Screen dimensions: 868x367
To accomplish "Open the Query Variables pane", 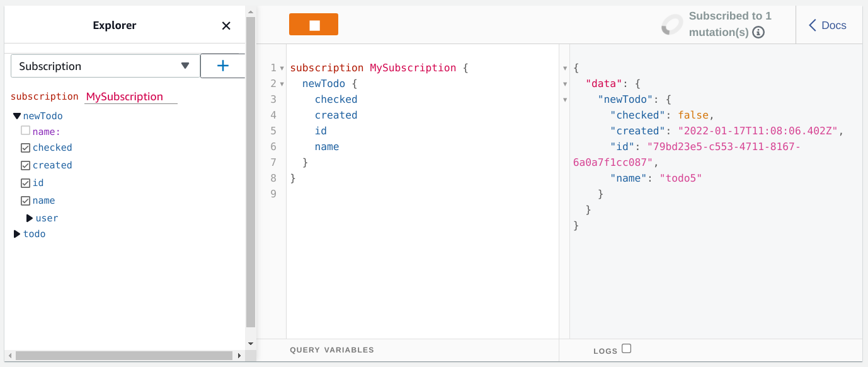I will (x=332, y=350).
